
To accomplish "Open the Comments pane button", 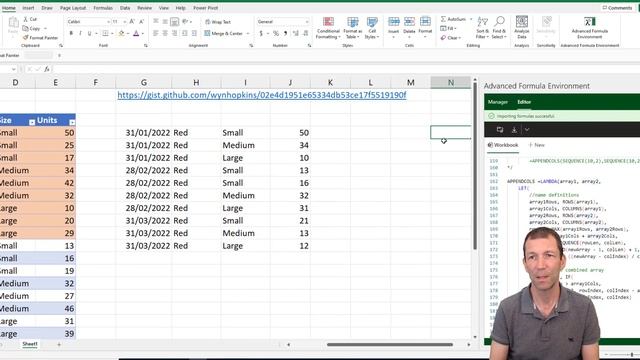I will [617, 8].
